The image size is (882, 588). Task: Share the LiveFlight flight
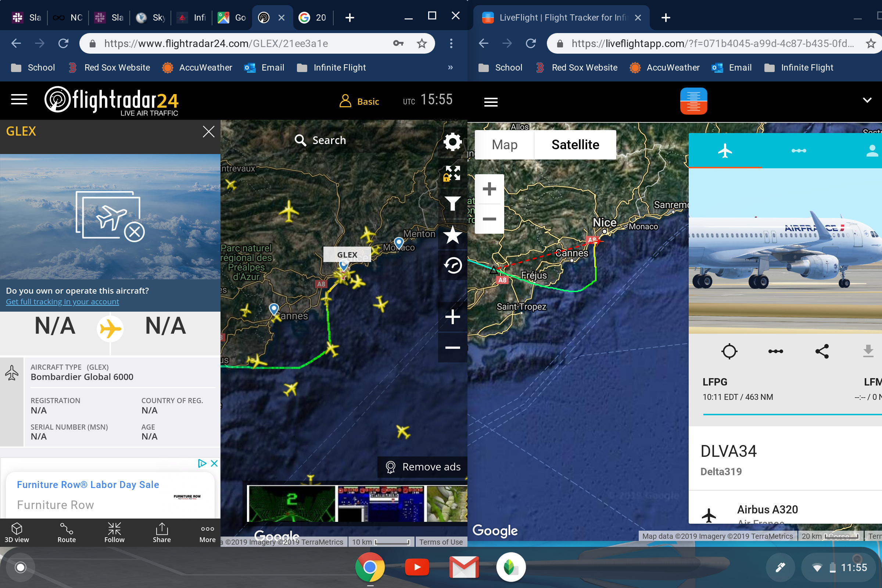[x=822, y=351]
